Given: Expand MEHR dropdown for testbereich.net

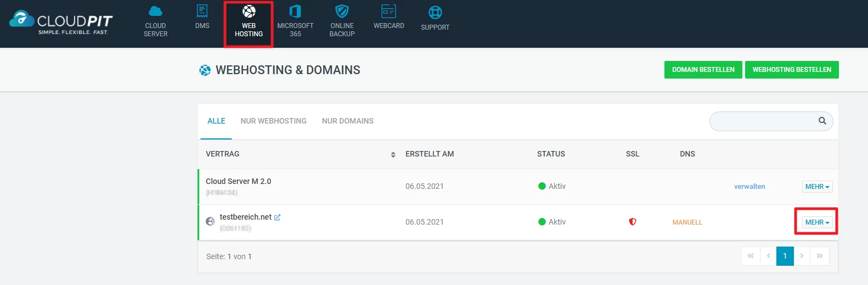Looking at the screenshot, I should point(817,222).
